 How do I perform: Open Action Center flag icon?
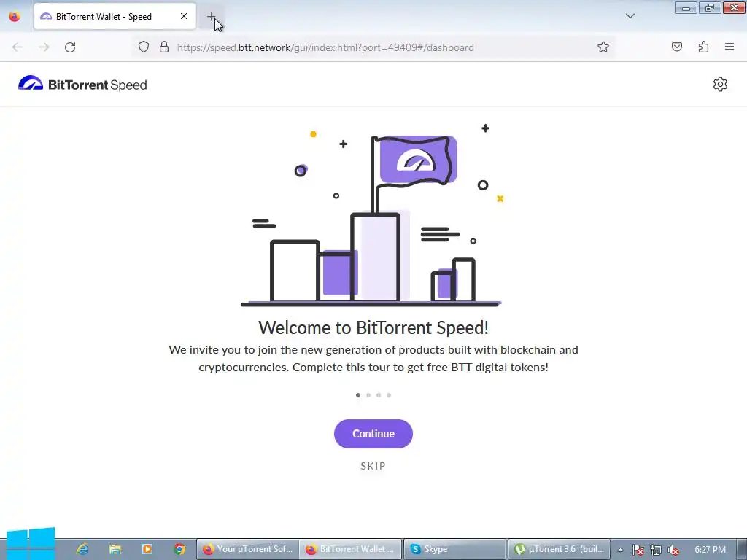(638, 550)
